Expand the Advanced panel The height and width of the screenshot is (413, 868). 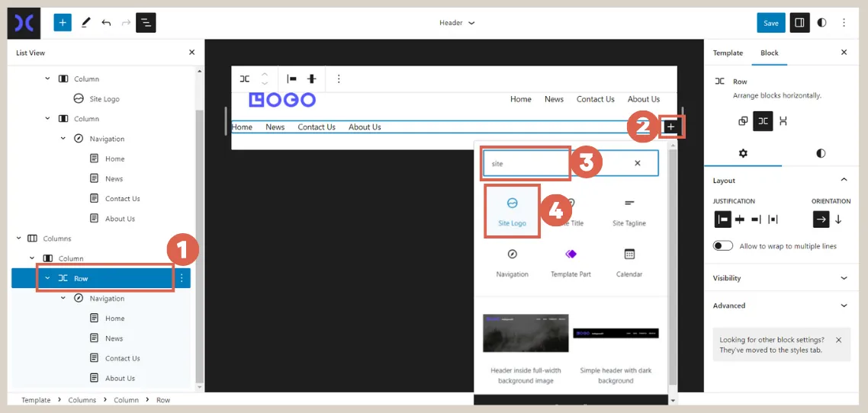[x=782, y=306]
